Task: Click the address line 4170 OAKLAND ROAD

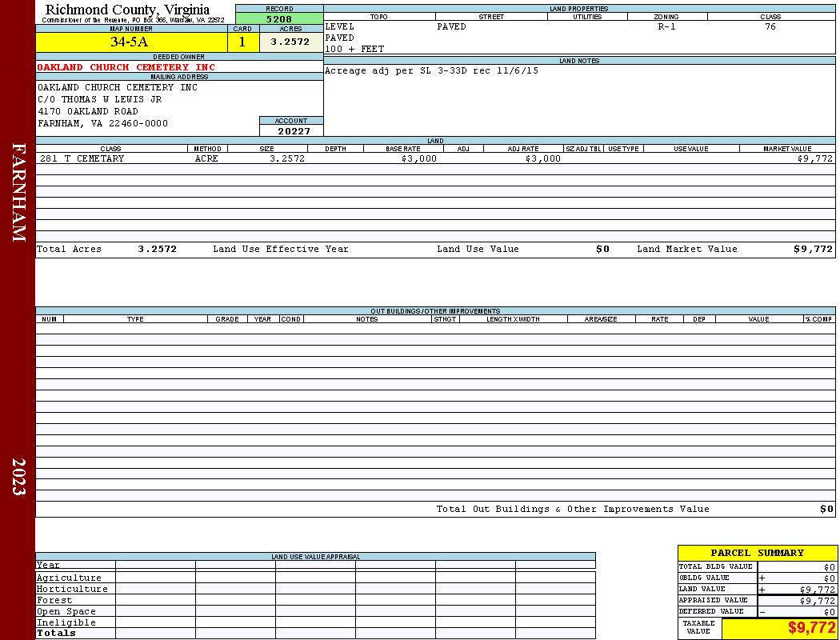Action: point(88,111)
